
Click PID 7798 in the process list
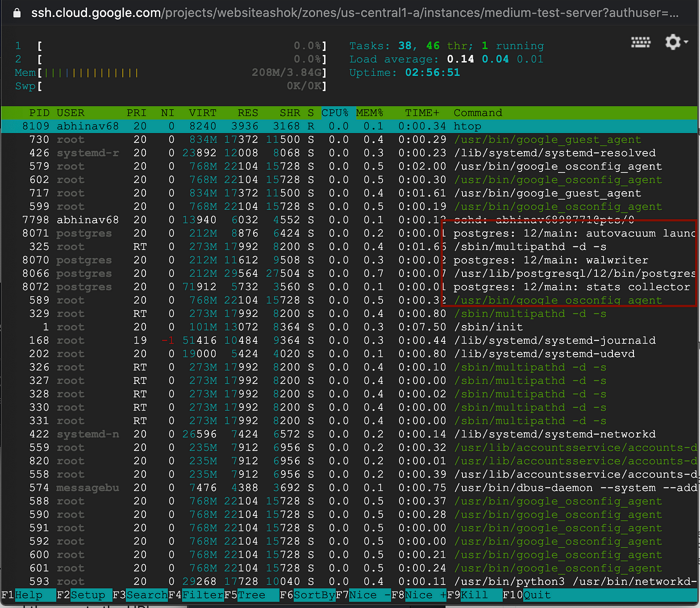coord(35,220)
